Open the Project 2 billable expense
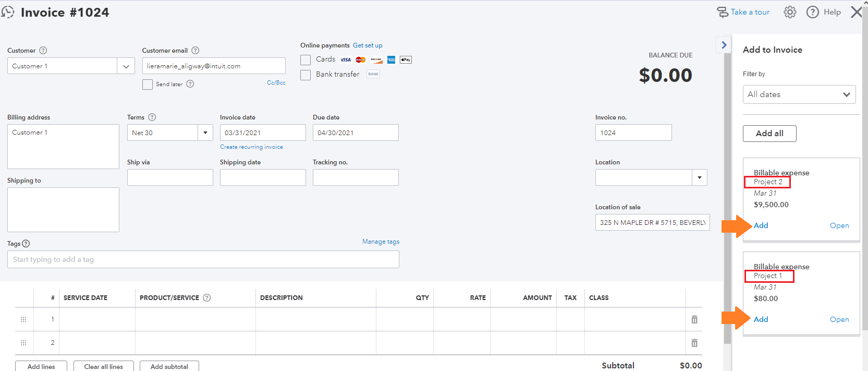This screenshot has height=371, width=868. click(x=839, y=225)
